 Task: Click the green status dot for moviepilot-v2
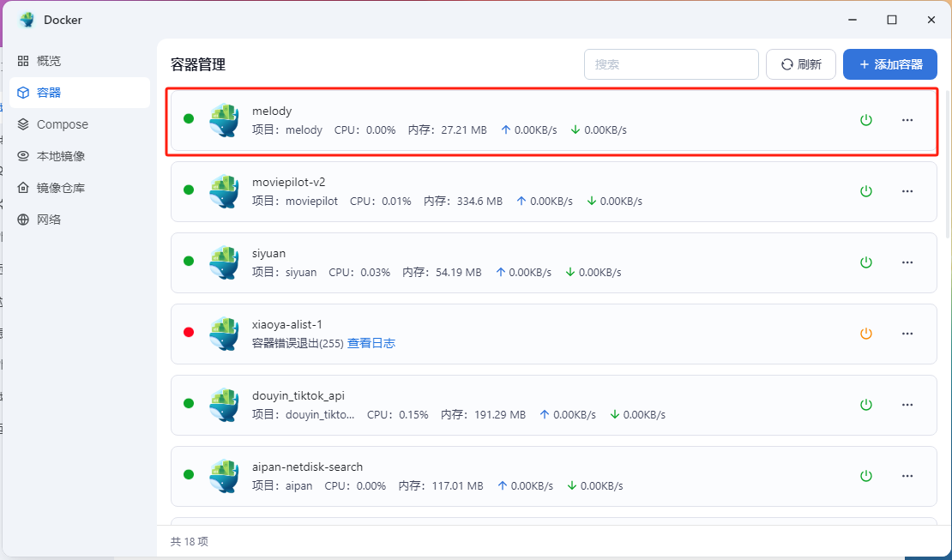pyautogui.click(x=189, y=190)
